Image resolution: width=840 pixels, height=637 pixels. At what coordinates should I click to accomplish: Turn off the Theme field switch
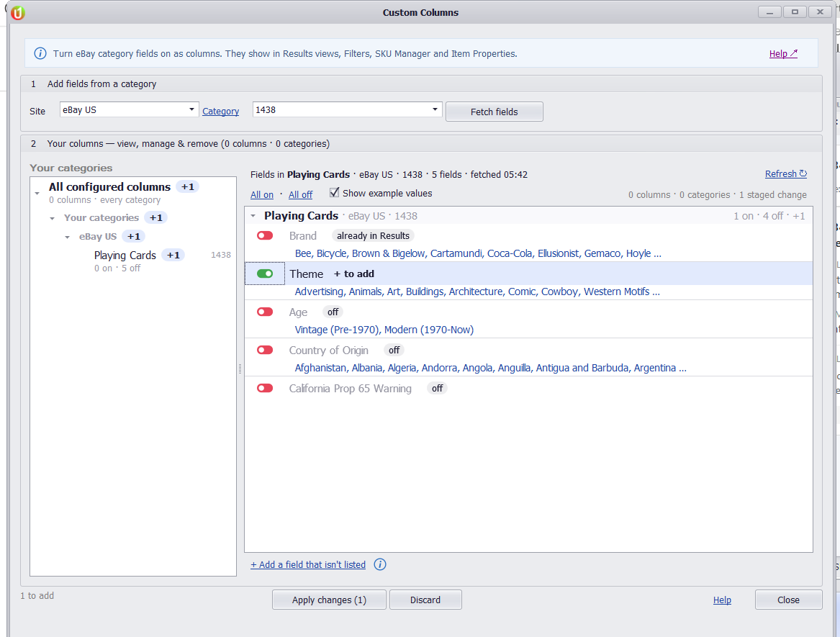point(265,274)
